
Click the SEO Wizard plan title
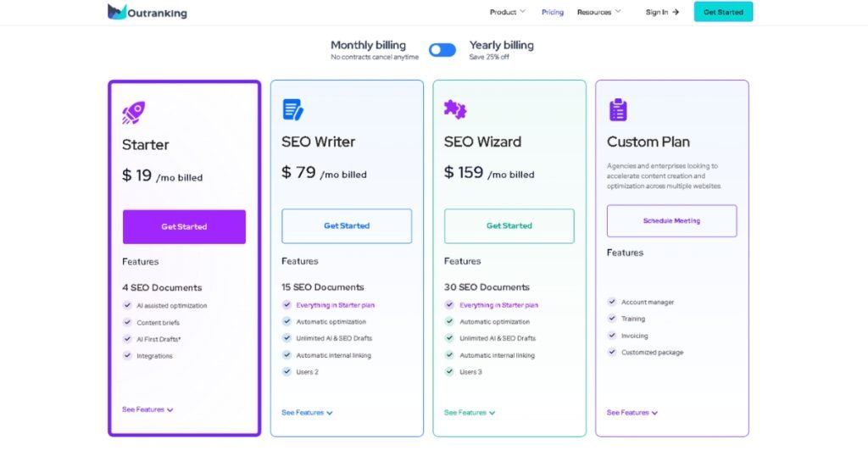(x=482, y=142)
